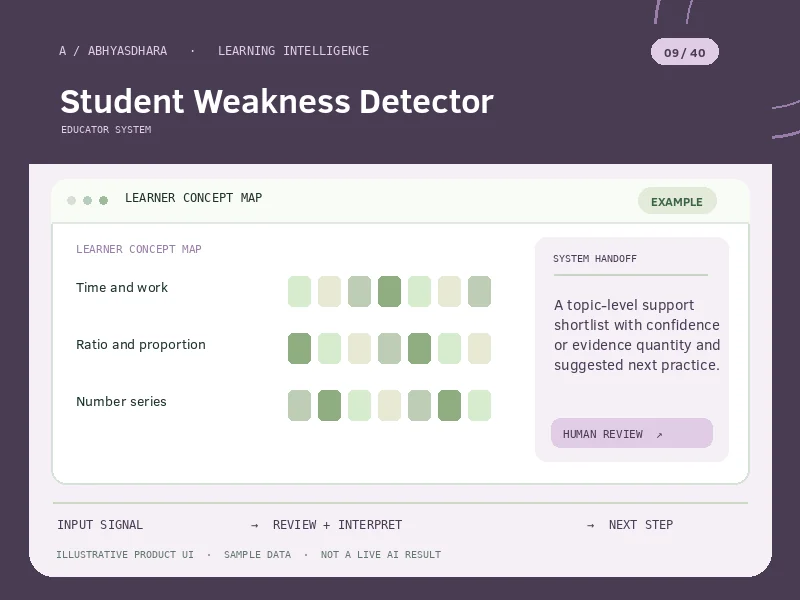Click fifth cell in Ratio and proportion row
Screen dimensions: 800x600
pos(419,348)
